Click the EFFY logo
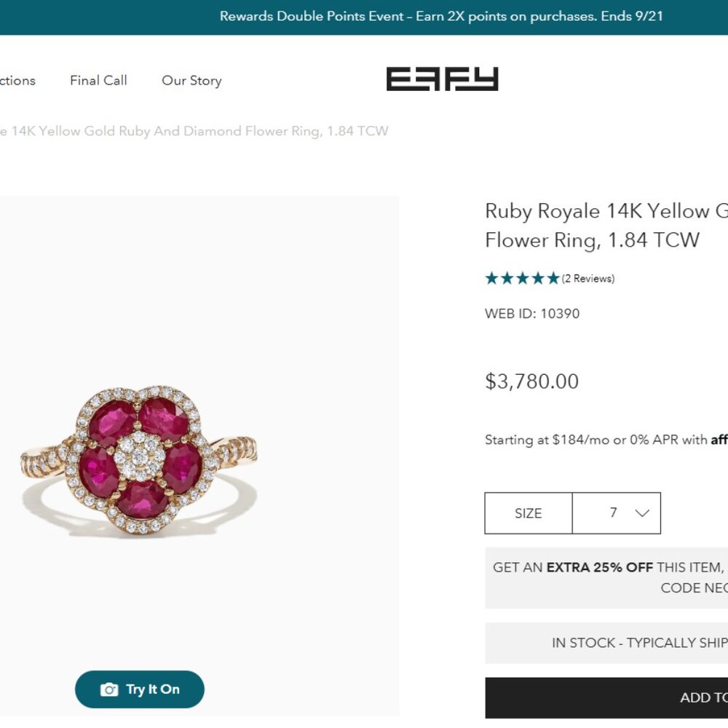Image resolution: width=728 pixels, height=728 pixels. pyautogui.click(x=442, y=80)
